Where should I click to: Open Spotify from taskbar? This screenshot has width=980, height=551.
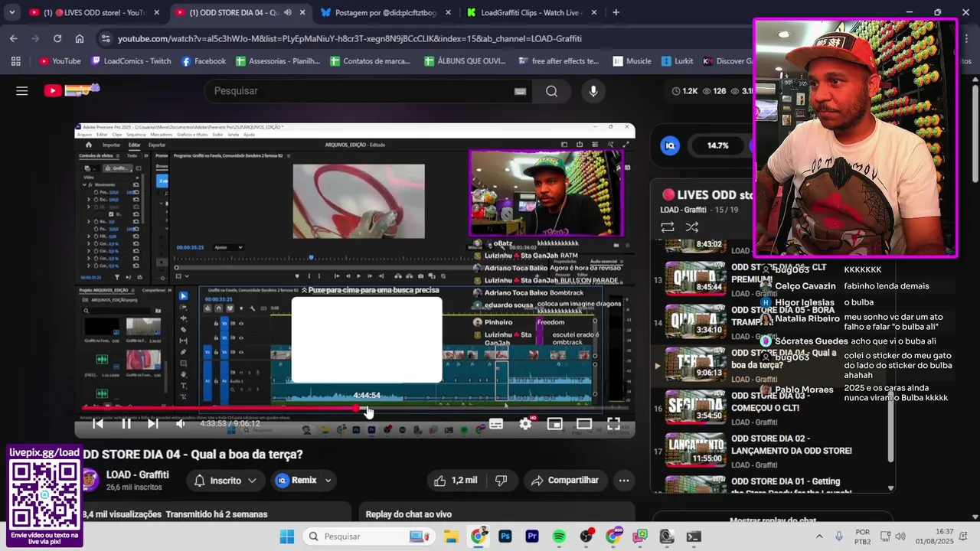pyautogui.click(x=559, y=536)
